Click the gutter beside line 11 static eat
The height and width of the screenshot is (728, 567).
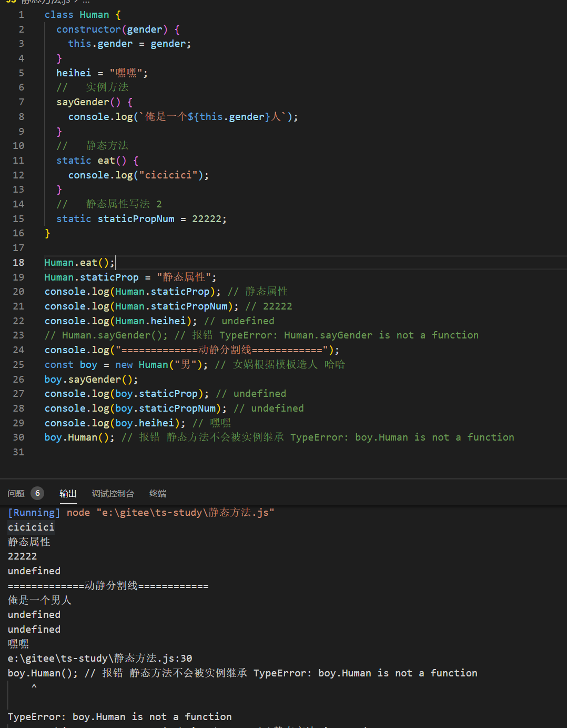[x=18, y=160]
